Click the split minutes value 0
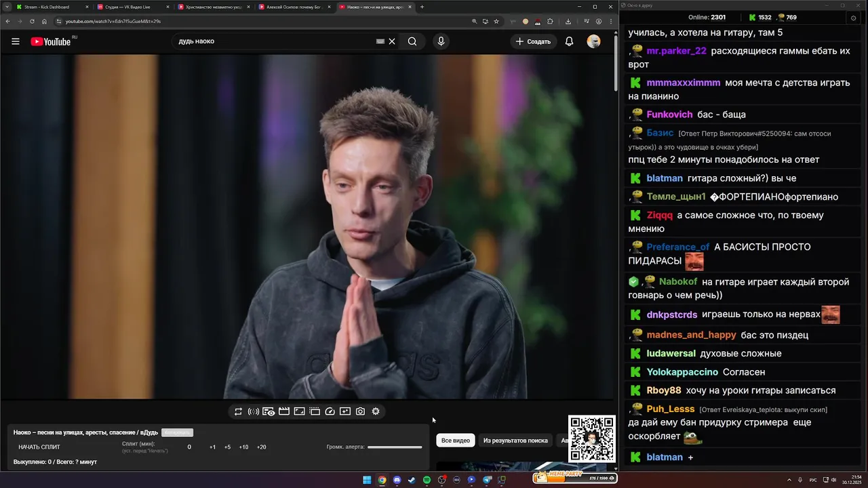This screenshot has height=488, width=868. click(x=189, y=447)
